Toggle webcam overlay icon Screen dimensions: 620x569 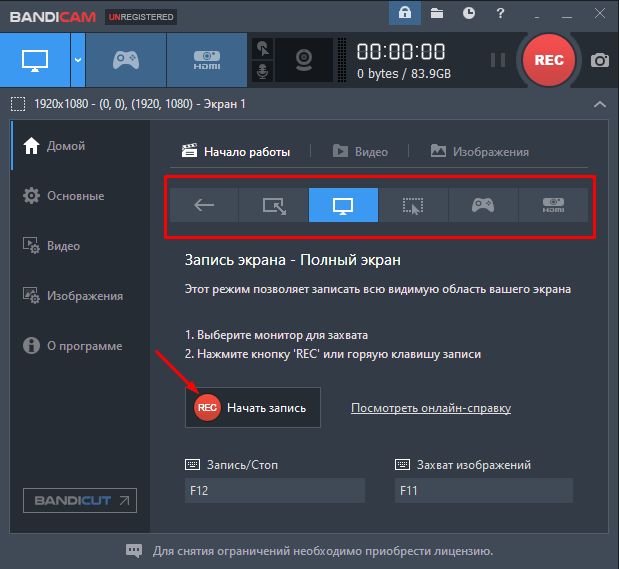click(x=304, y=60)
